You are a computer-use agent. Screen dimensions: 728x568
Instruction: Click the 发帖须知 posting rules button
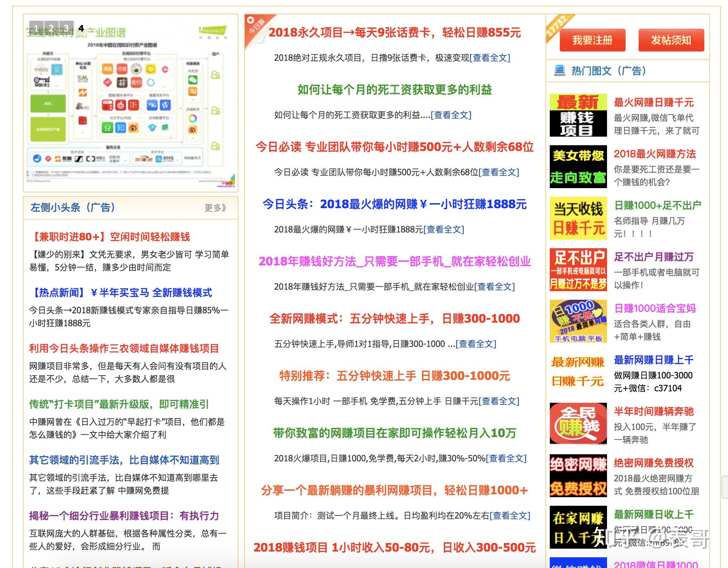(x=671, y=40)
